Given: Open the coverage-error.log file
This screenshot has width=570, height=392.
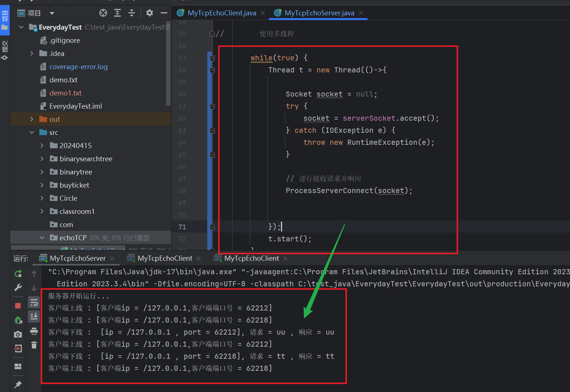Looking at the screenshot, I should click(78, 67).
